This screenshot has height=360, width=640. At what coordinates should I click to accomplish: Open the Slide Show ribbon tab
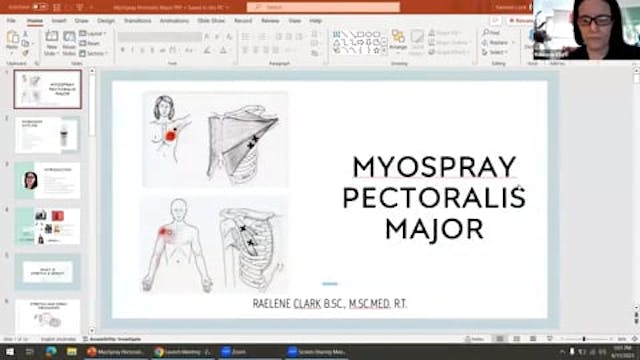click(211, 20)
